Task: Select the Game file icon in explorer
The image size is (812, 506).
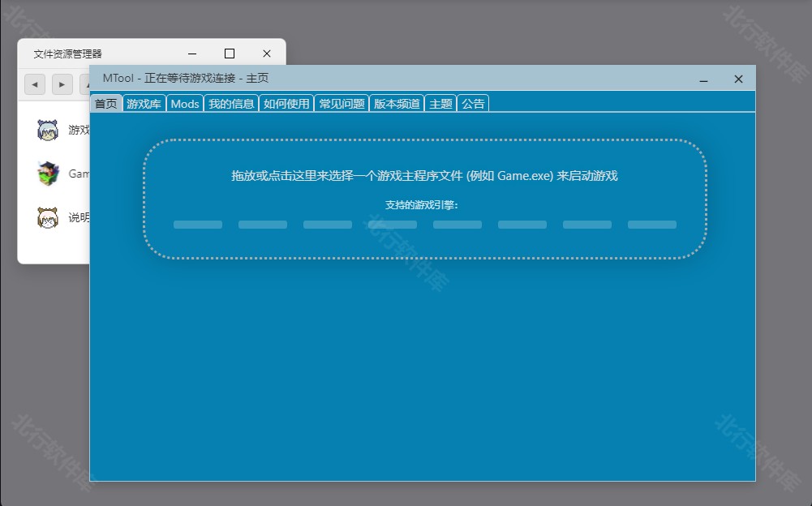Action: 49,174
